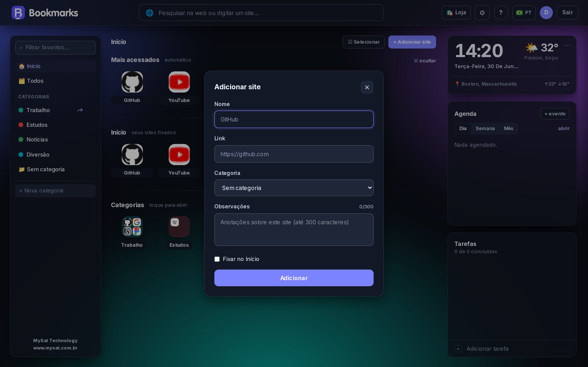Viewport: 588px width, 367px height.
Task: Click the Bookmarks logo icon
Action: pos(18,13)
